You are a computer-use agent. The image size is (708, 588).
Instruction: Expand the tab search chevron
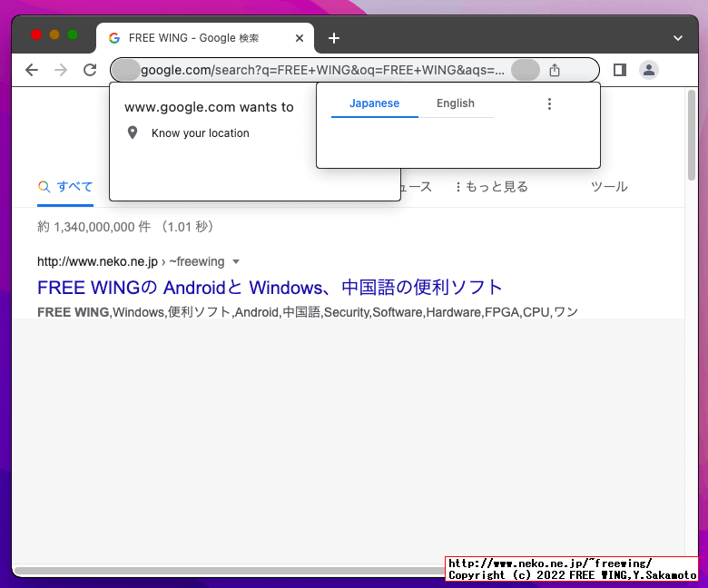click(x=678, y=38)
